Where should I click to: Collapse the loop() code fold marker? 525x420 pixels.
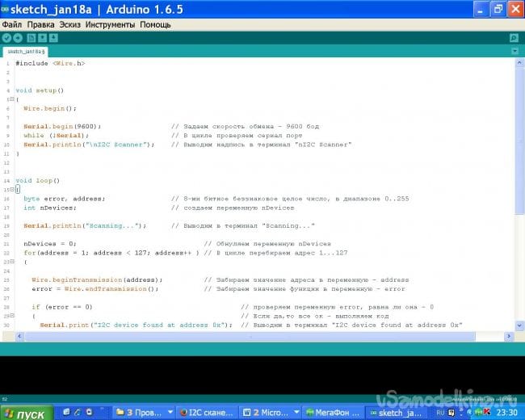coord(11,190)
